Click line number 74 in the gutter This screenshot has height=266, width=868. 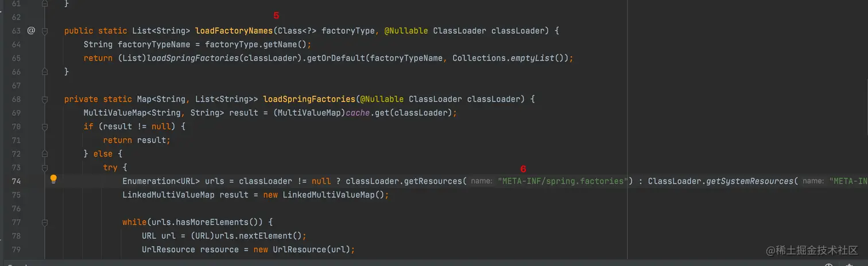[x=16, y=181]
